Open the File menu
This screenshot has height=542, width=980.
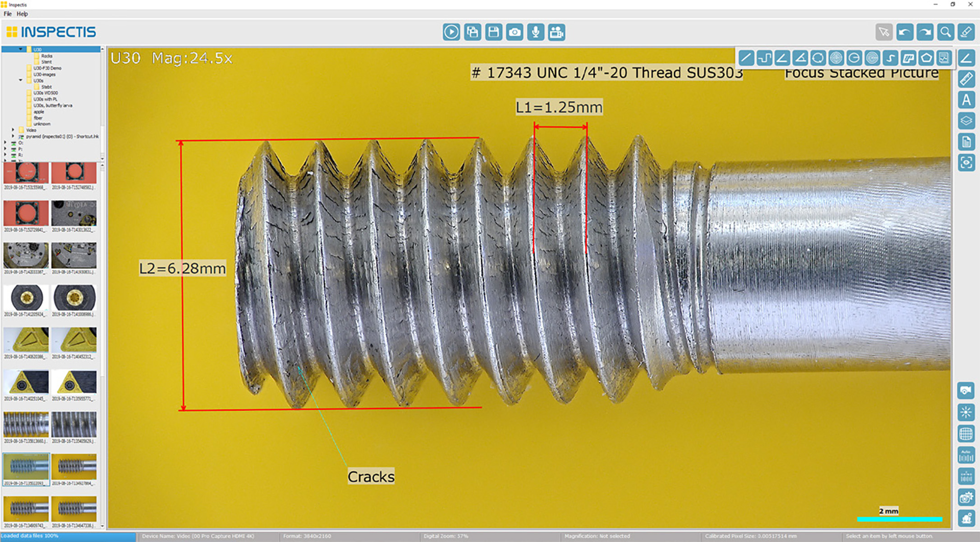(x=8, y=14)
